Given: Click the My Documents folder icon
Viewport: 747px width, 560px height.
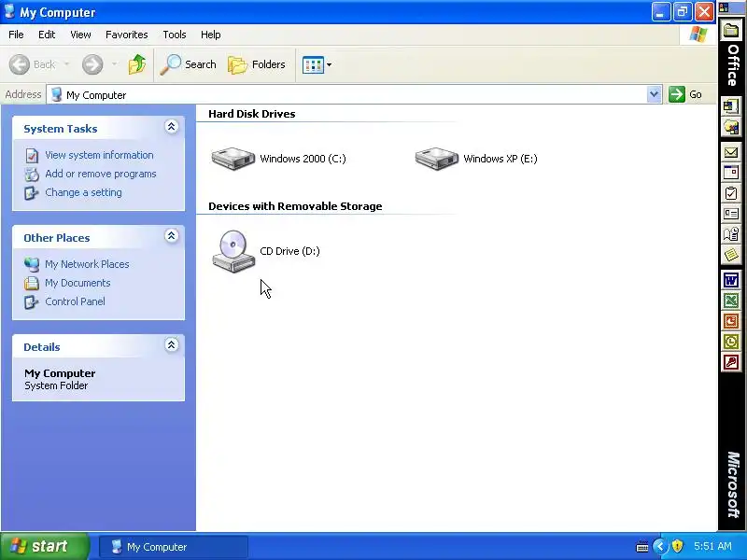Looking at the screenshot, I should click(x=32, y=283).
